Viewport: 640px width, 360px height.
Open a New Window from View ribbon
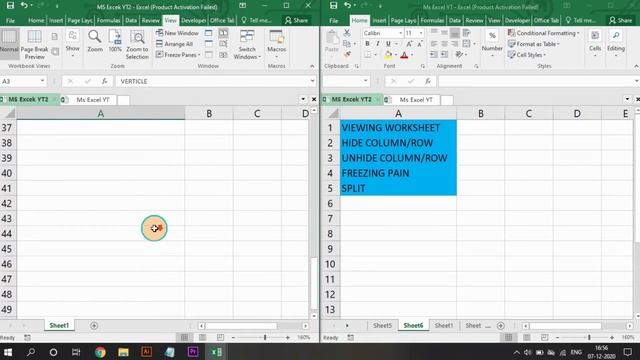[x=177, y=33]
